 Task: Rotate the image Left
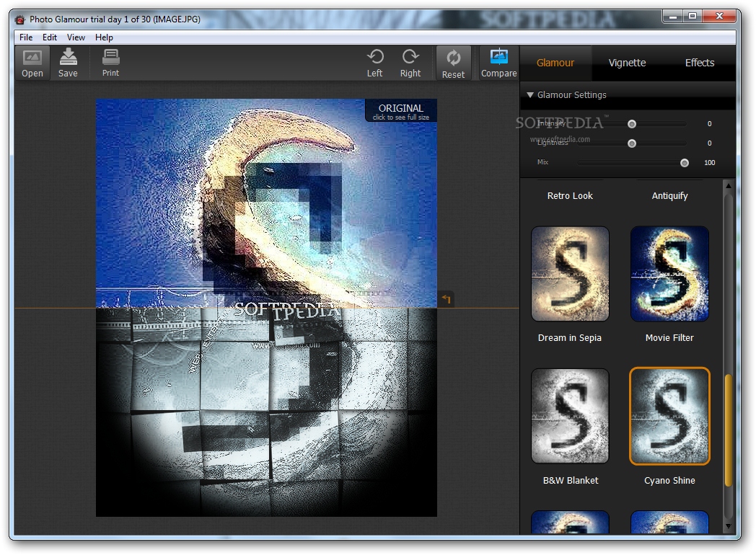(x=374, y=63)
